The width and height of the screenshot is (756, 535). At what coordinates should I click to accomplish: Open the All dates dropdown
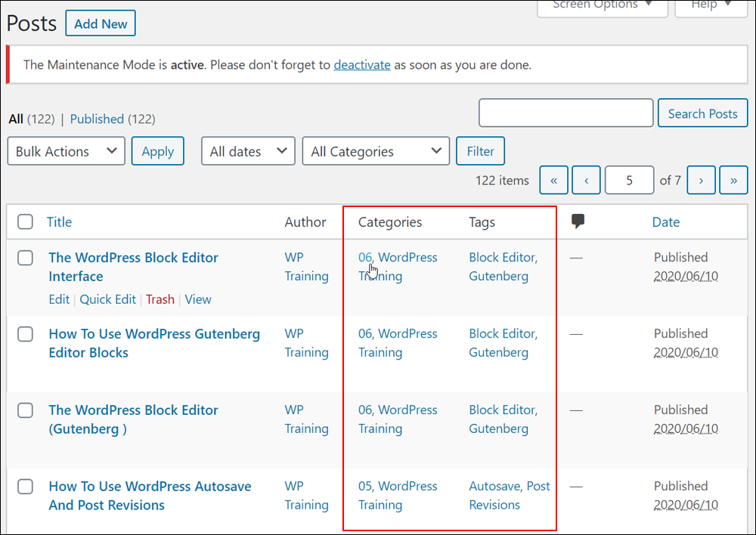click(x=248, y=151)
